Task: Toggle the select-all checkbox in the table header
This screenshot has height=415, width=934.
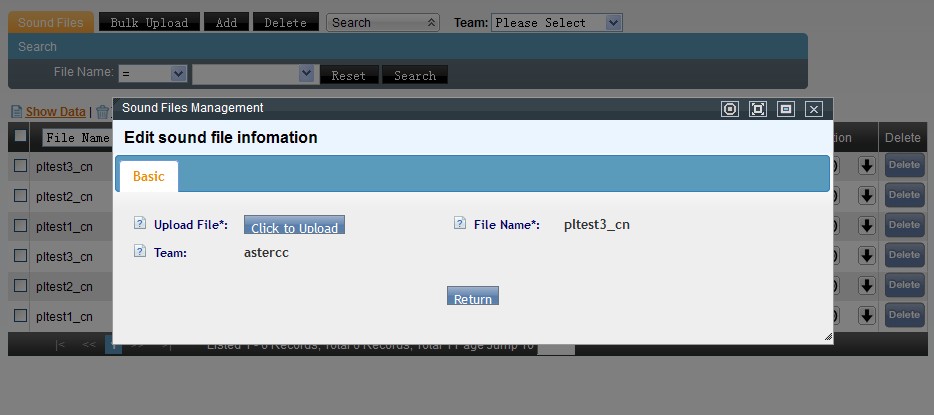Action: (20, 137)
